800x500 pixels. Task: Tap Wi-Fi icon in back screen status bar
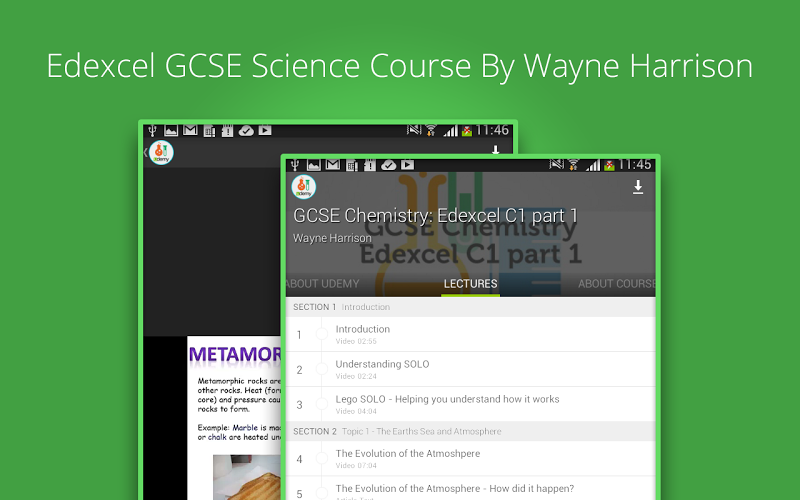pos(431,130)
